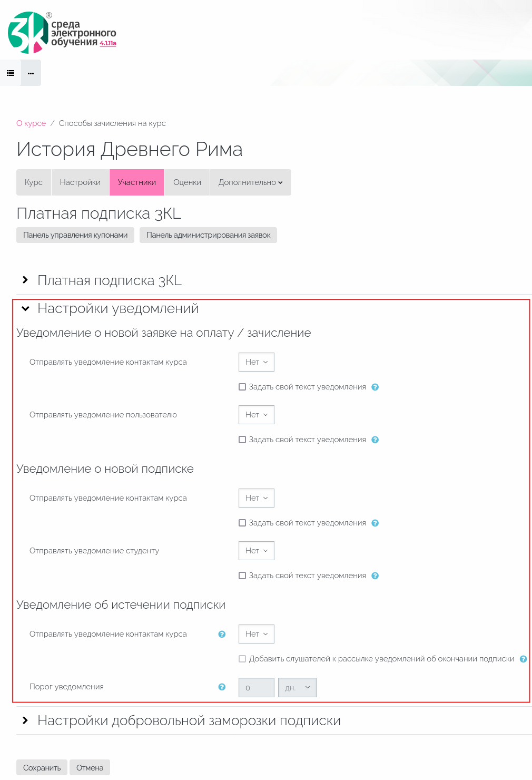The height and width of the screenshot is (780, 532).
Task: Open Панель управления купонами
Action: (x=75, y=235)
